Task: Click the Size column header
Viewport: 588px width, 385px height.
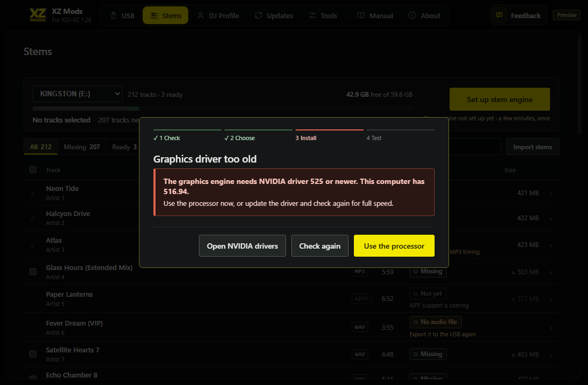Action: 510,170
